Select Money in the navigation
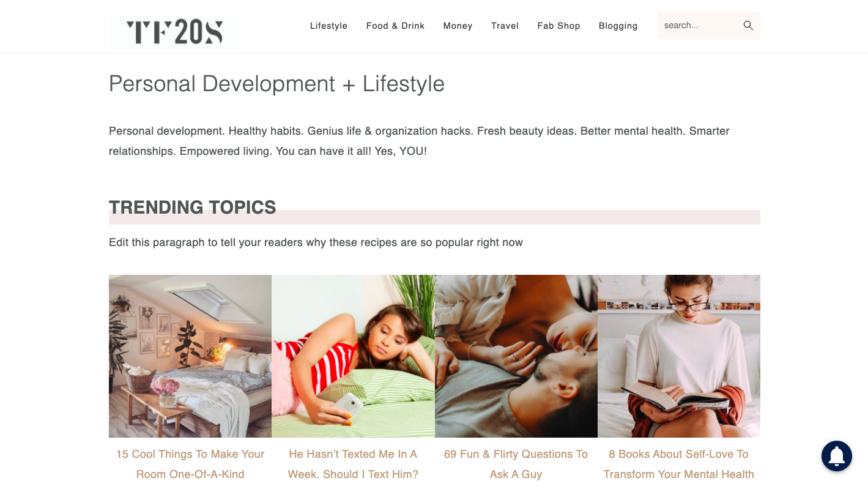The width and height of the screenshot is (868, 497). 458,26
